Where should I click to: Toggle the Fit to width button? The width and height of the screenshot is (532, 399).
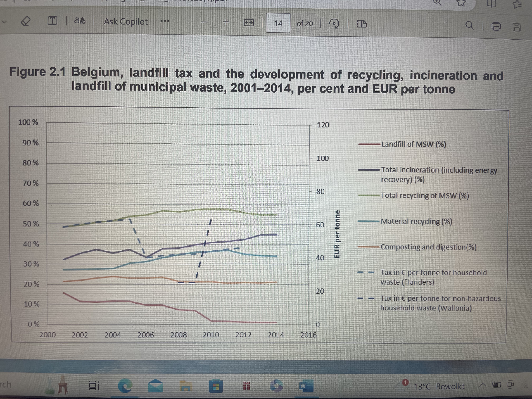(x=249, y=23)
